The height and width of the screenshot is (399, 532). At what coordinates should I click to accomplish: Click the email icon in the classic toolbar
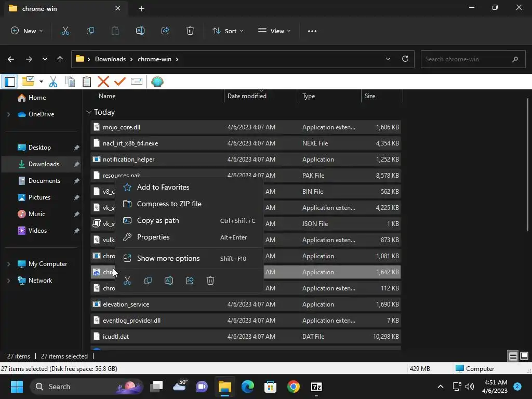coord(137,82)
